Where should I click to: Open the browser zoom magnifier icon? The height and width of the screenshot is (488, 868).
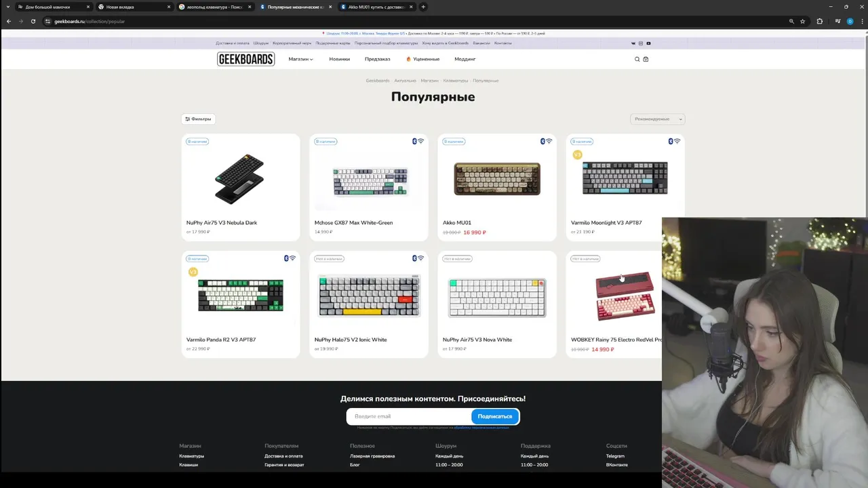[x=791, y=21]
